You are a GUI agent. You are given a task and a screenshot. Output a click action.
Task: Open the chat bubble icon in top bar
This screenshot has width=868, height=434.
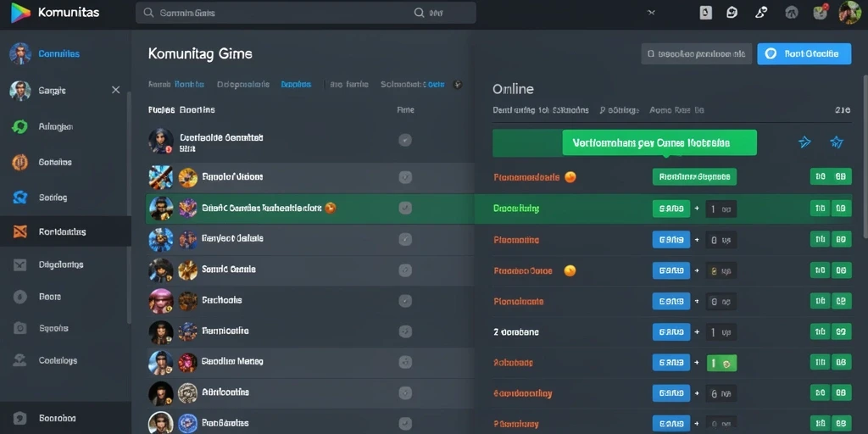pos(732,12)
